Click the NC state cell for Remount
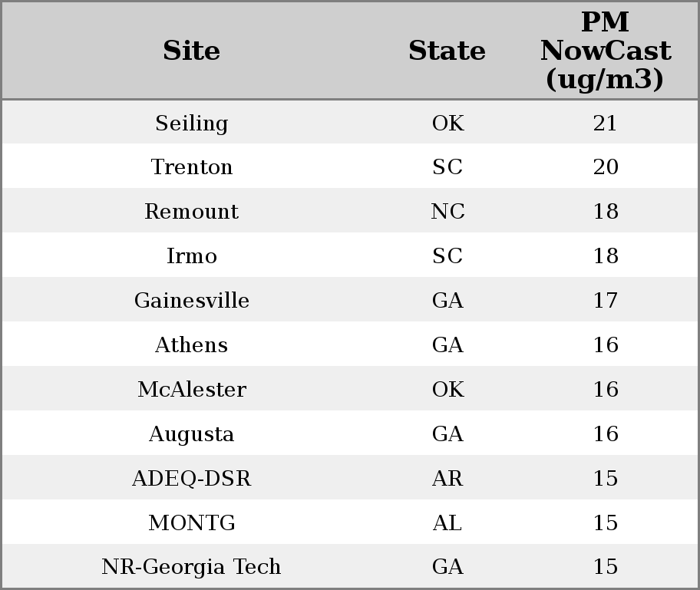700x590 pixels. [447, 212]
